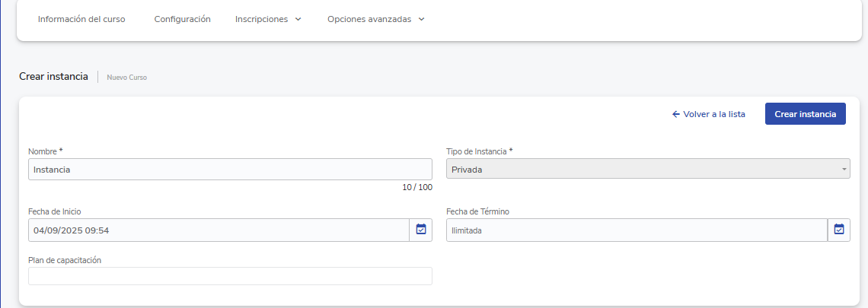This screenshot has width=868, height=308.
Task: Follow the Volver a la lista link
Action: (714, 114)
